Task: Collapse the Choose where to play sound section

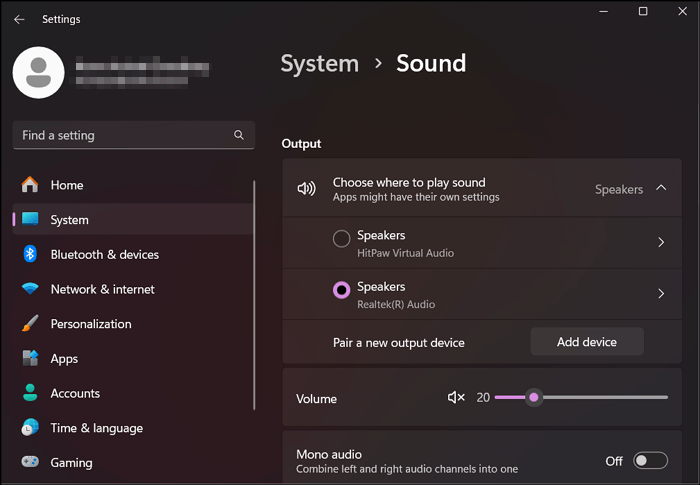Action: (x=661, y=188)
